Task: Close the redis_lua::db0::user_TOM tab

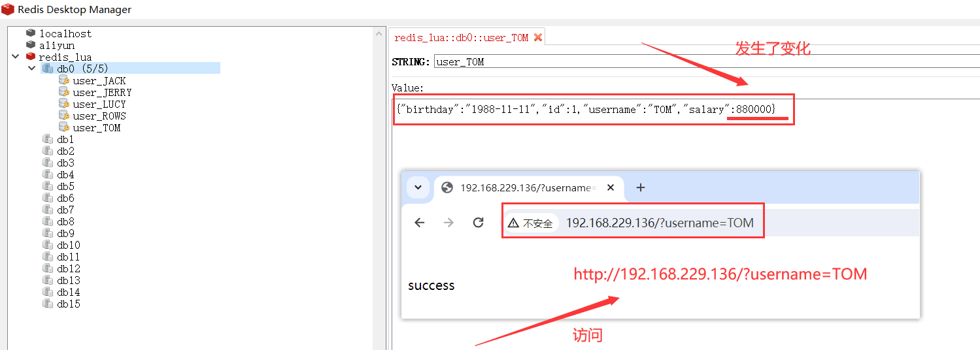Action: 538,38
